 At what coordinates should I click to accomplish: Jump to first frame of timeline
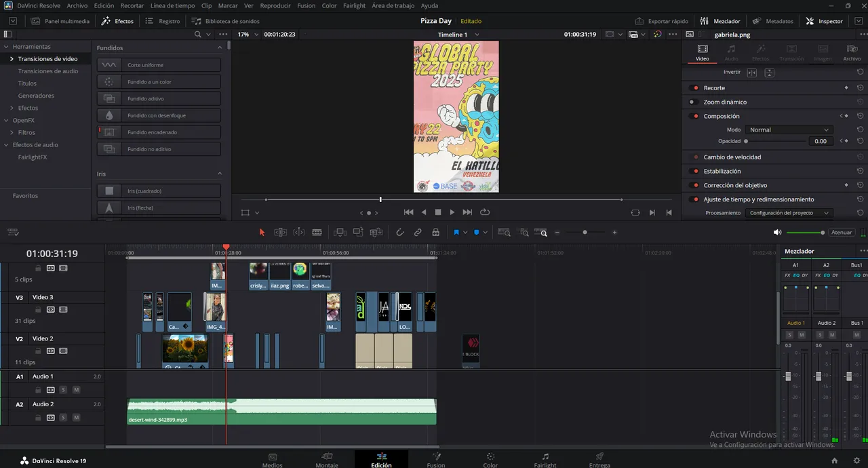[408, 212]
